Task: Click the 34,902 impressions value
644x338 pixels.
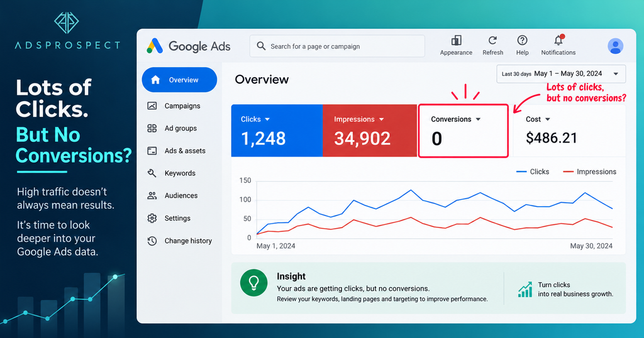Action: coord(362,139)
